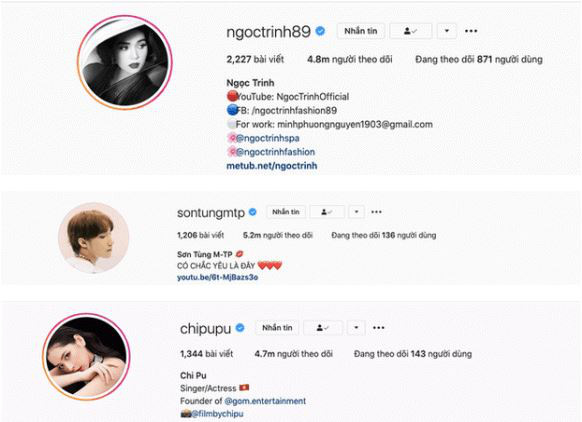Expand suggested accounts arrow for sontungmtp

(x=356, y=212)
